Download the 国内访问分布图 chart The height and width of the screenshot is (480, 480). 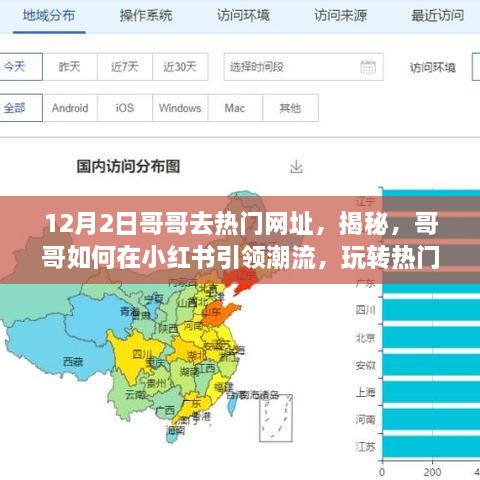click(x=296, y=167)
